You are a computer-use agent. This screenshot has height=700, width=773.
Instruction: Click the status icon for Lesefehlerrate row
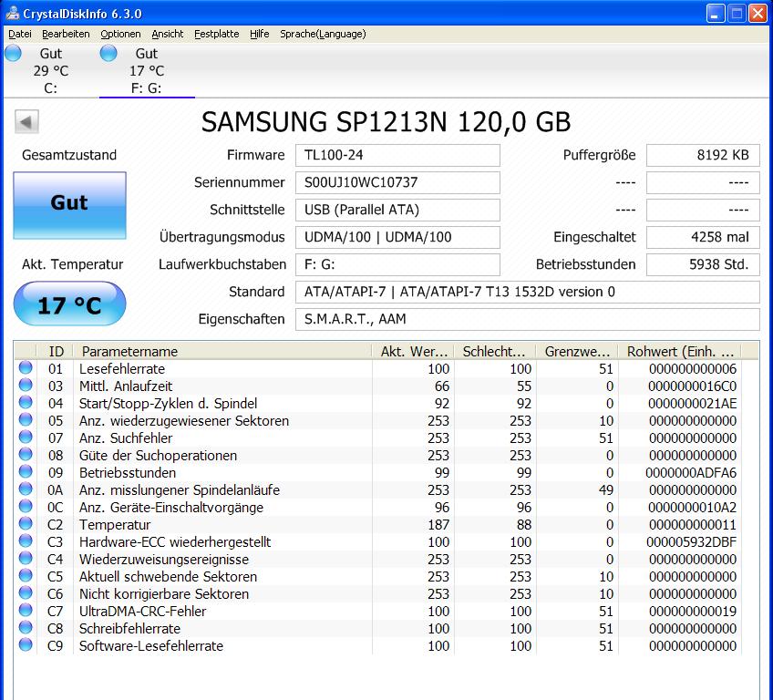[26, 367]
